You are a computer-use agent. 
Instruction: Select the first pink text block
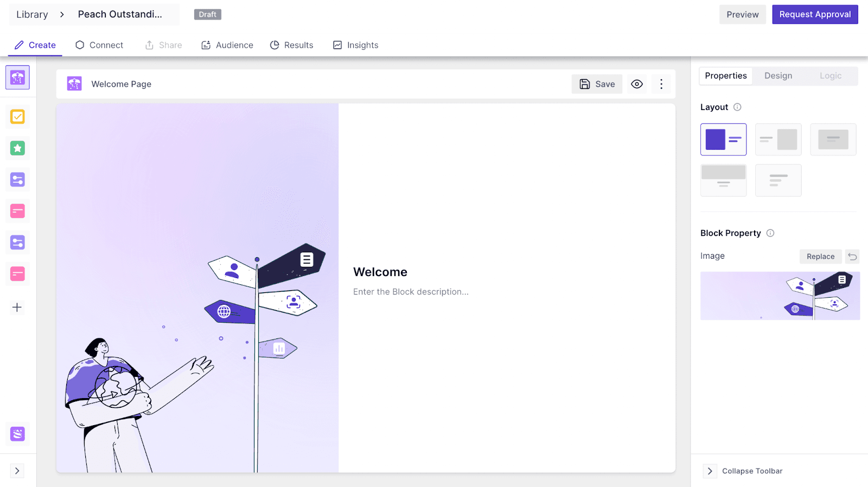click(x=17, y=211)
